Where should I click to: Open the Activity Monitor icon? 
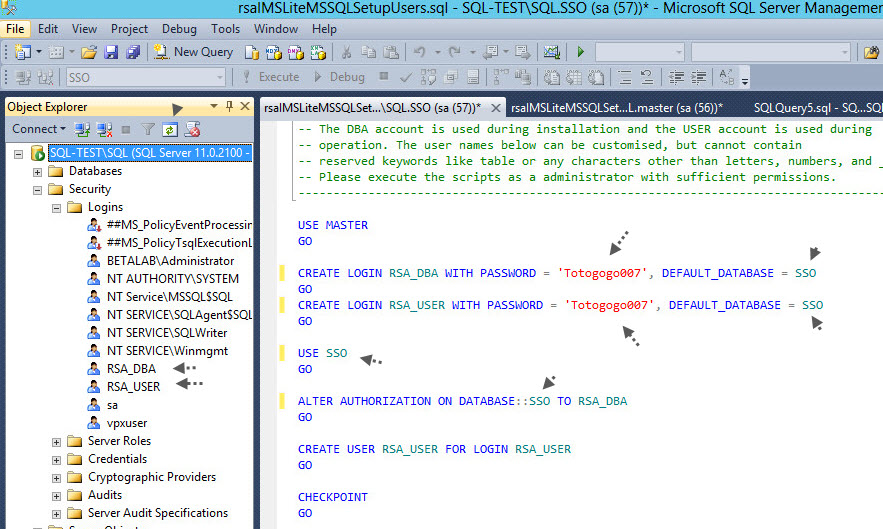click(551, 52)
